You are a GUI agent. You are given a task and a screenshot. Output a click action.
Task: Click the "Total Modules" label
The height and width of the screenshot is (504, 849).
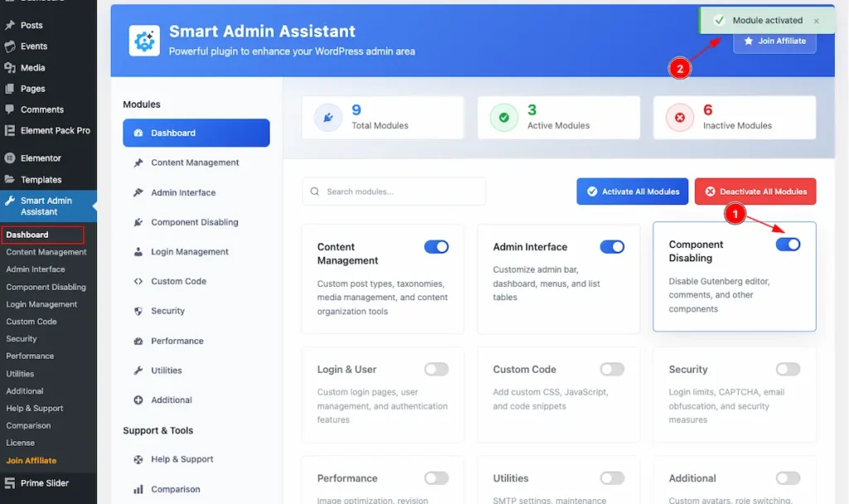click(380, 126)
